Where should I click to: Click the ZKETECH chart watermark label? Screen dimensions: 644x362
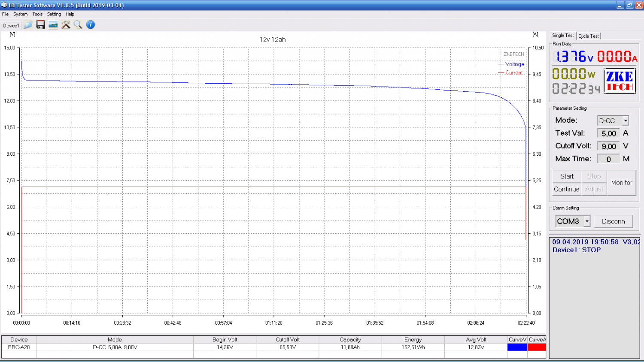coord(513,54)
